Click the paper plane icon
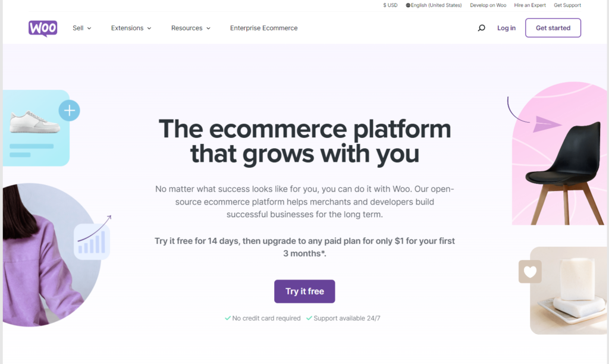This screenshot has height=364, width=609. pos(547,124)
